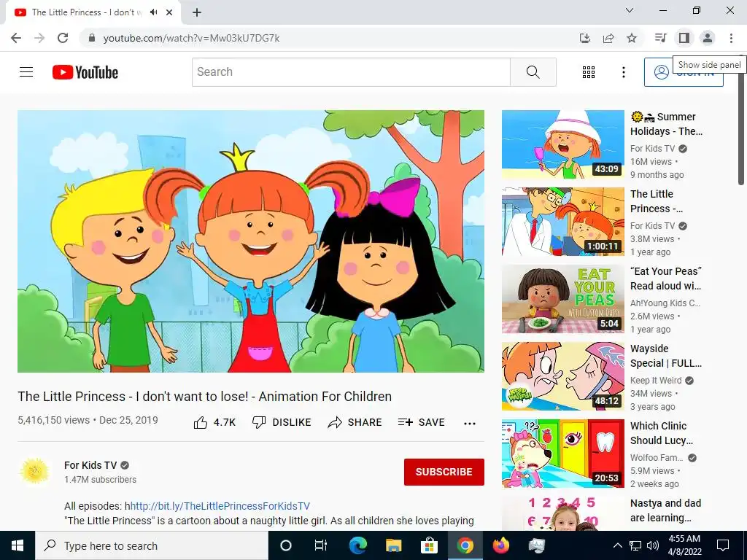Focus the YouTube Search box

click(x=351, y=72)
